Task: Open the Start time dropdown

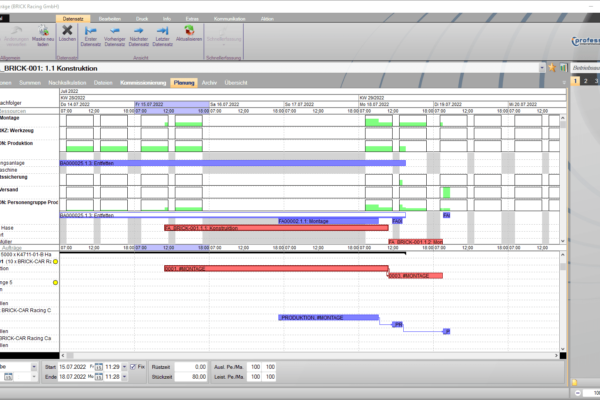Action: (x=124, y=367)
